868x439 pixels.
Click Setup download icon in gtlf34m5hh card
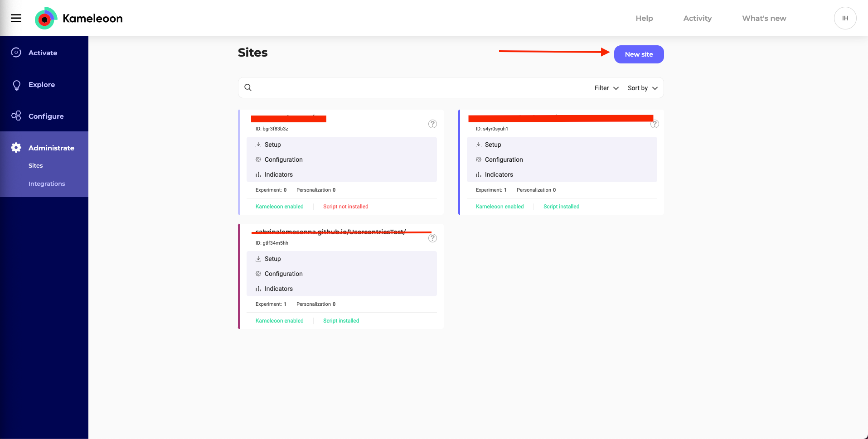tap(258, 259)
